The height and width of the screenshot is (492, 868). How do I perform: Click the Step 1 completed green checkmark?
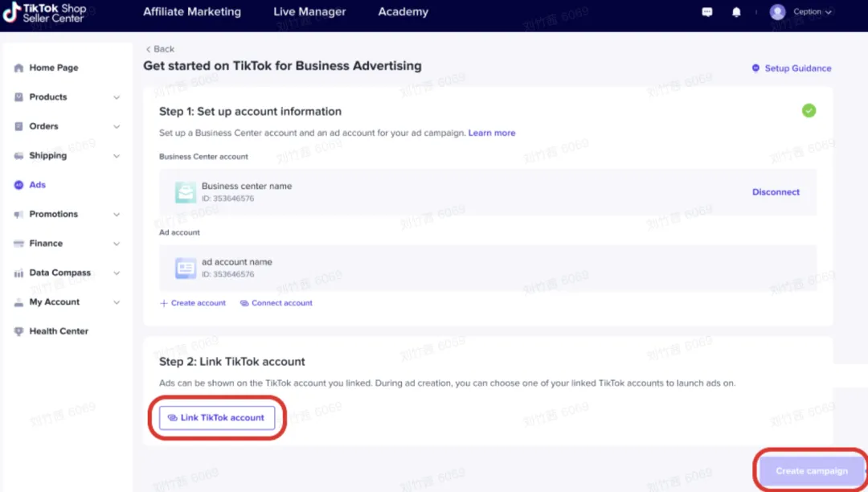pos(809,111)
